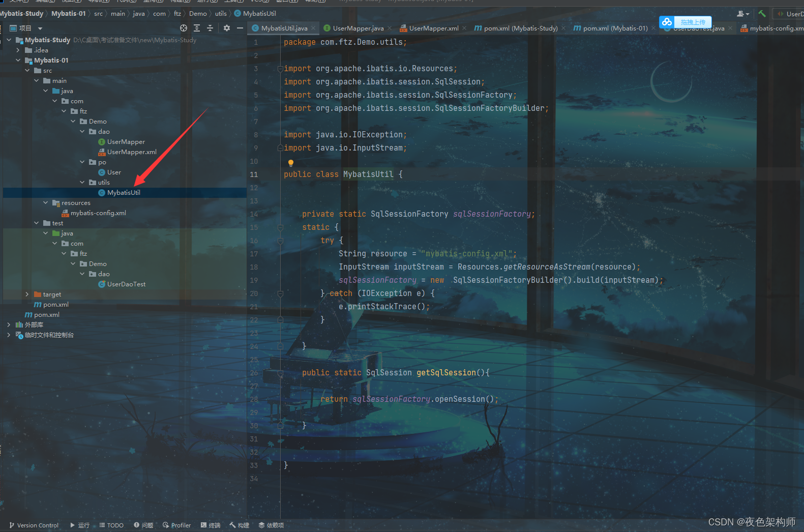The width and height of the screenshot is (804, 532).
Task: Expand 临时文件和控制台 scratches node
Action: 9,335
